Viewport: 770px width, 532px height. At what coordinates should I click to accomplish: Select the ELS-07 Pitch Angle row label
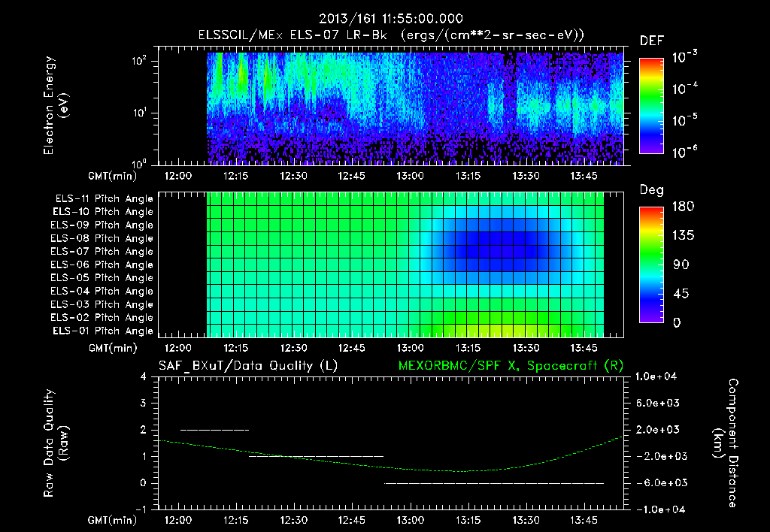(x=102, y=251)
